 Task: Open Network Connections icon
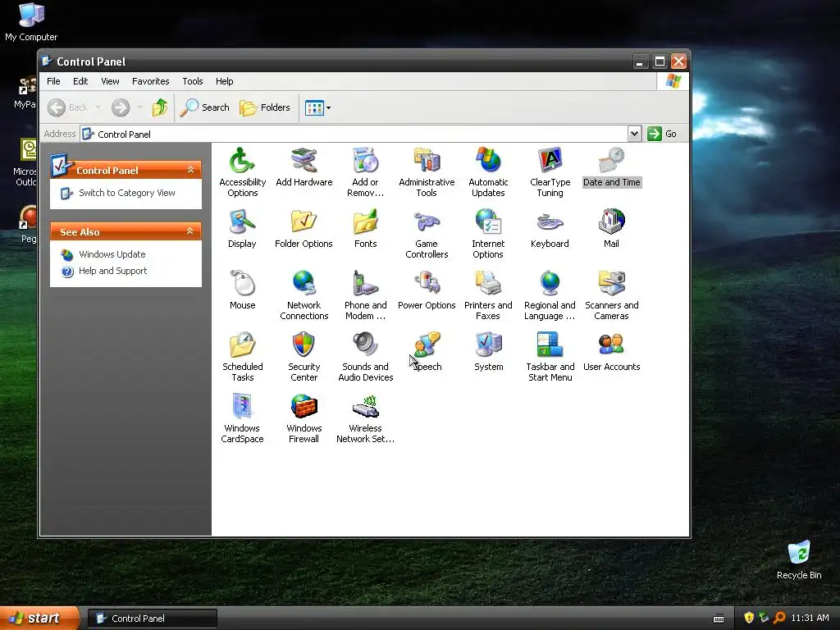(x=304, y=284)
